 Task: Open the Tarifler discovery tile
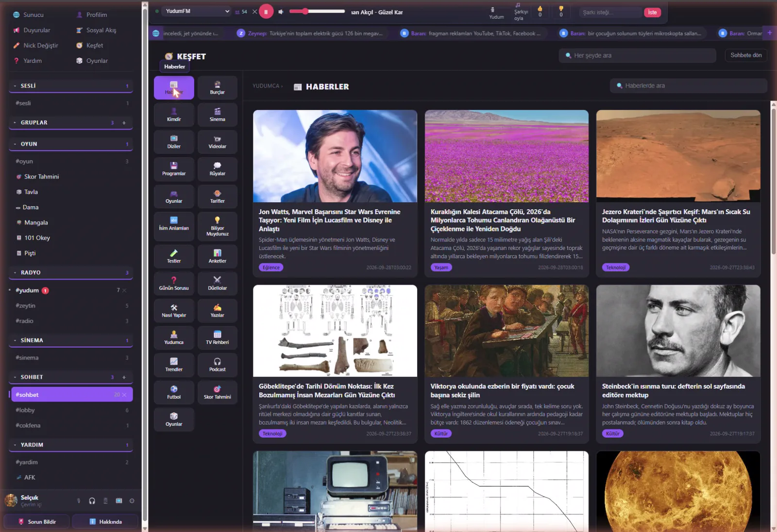(x=217, y=197)
